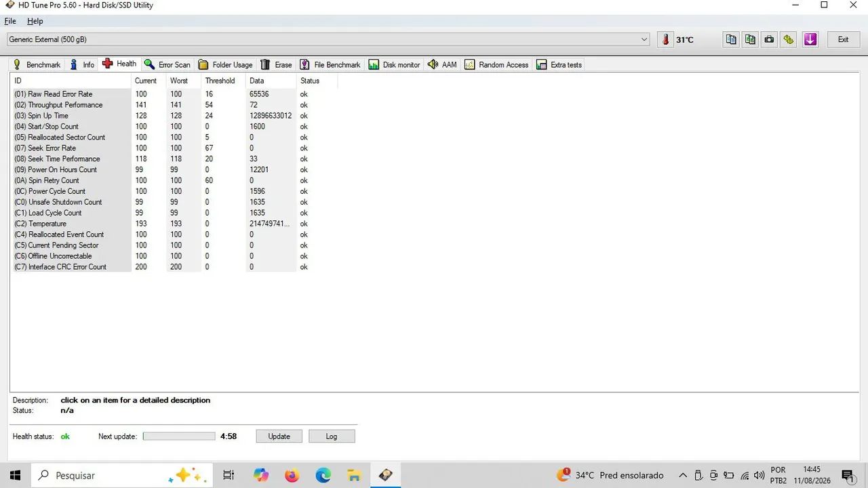Switch to the Benchmark tab
The height and width of the screenshot is (488, 868).
tap(37, 64)
